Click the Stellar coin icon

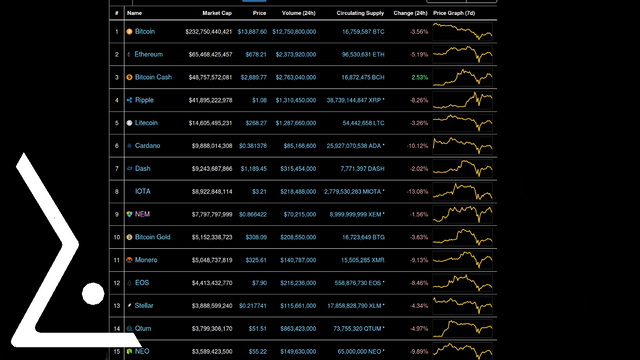(x=129, y=306)
